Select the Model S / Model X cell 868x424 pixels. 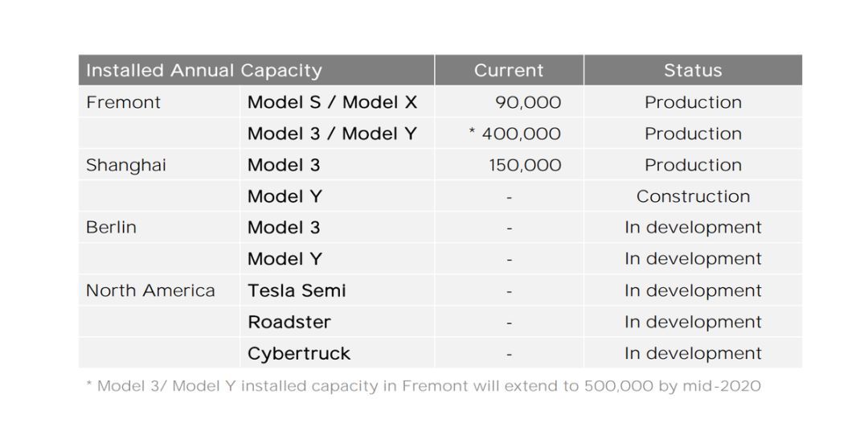pos(332,102)
